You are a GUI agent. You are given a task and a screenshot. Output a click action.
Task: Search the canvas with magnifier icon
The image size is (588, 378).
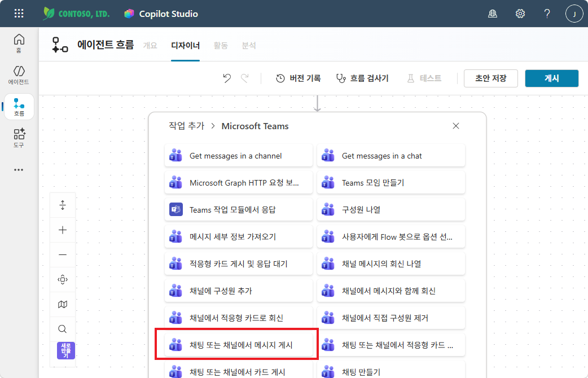[63, 329]
